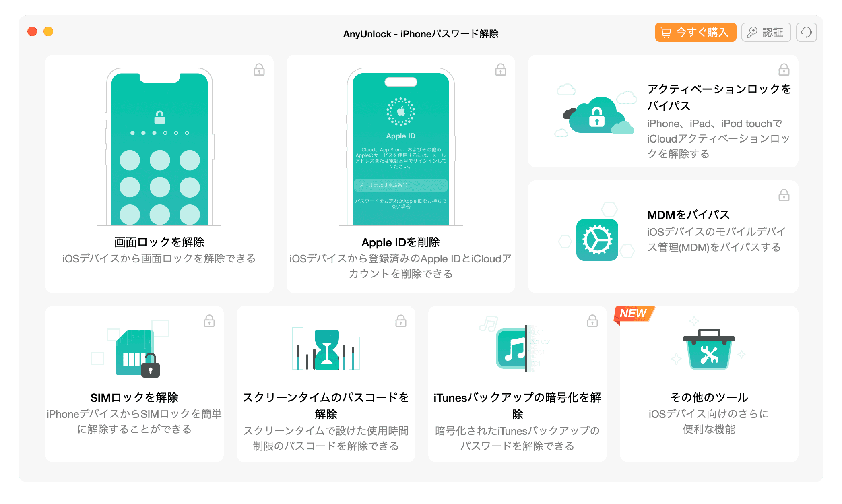Open iTunesバックアップの暗号化を解除 title
Viewport: 842px width, 504px height.
point(518,406)
